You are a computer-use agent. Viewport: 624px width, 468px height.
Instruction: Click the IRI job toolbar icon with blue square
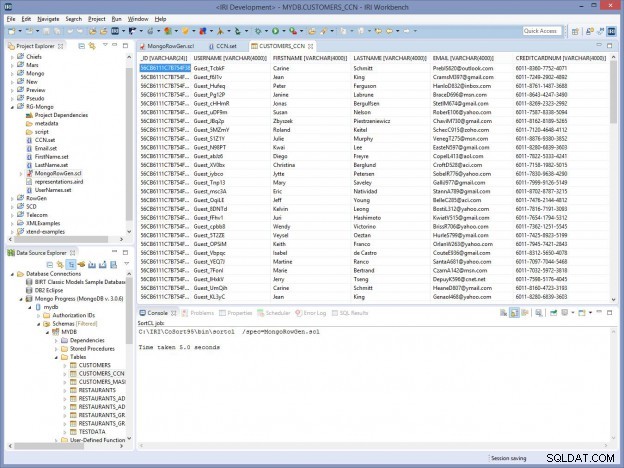(x=115, y=31)
